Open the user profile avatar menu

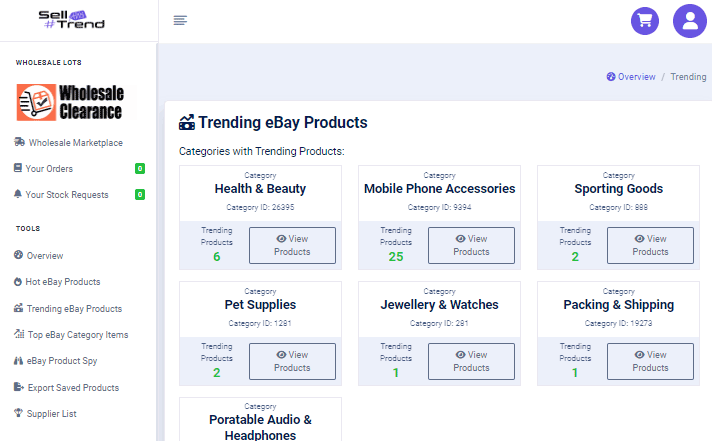tap(690, 21)
